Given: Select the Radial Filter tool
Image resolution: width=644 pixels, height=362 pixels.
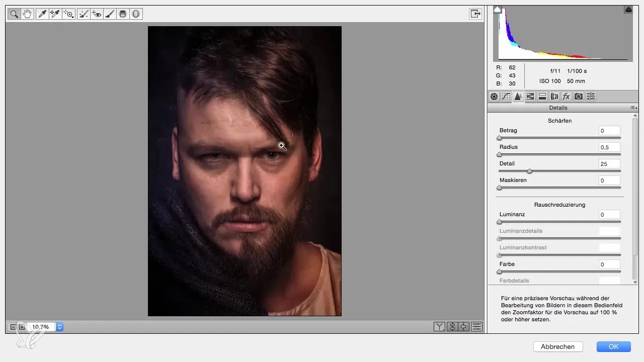Looking at the screenshot, I should click(x=136, y=14).
